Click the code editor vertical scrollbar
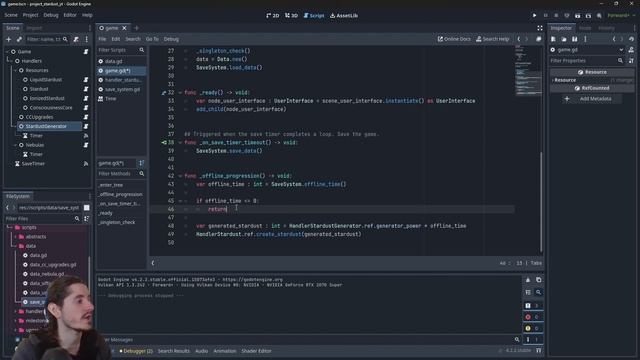 click(x=542, y=202)
